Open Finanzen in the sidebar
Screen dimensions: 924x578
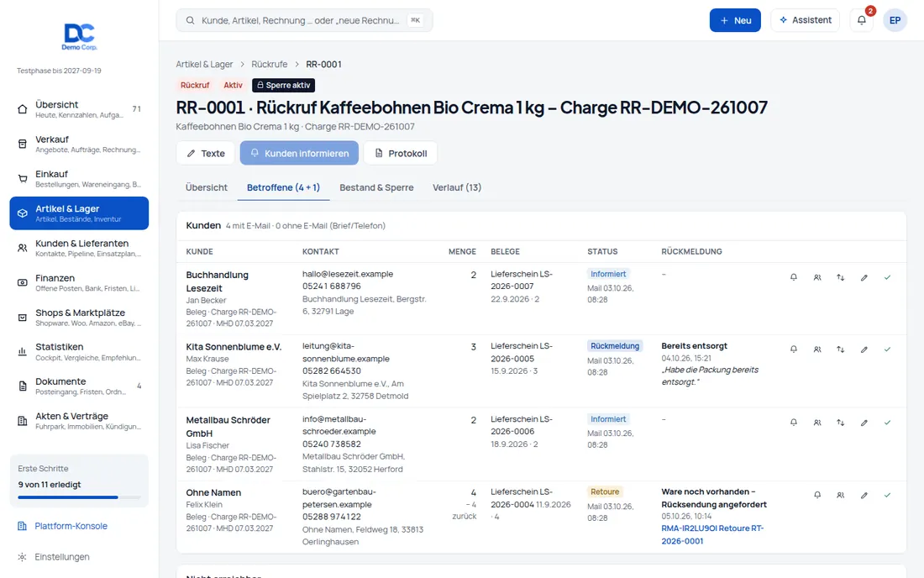pyautogui.click(x=79, y=282)
